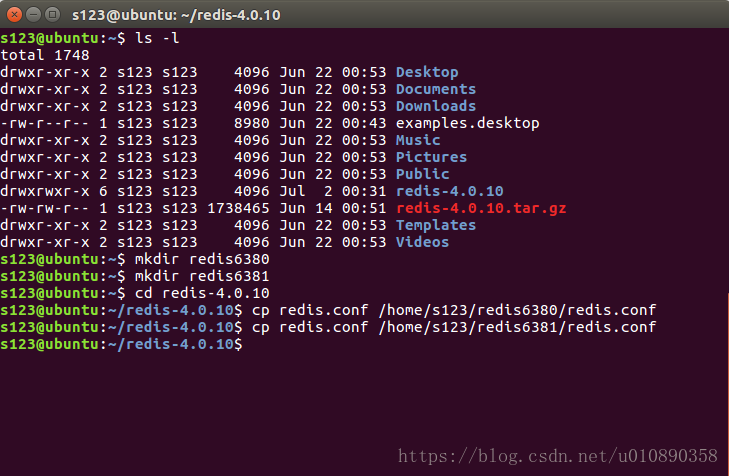Close the terminal window
729x476 pixels.
click(x=14, y=15)
